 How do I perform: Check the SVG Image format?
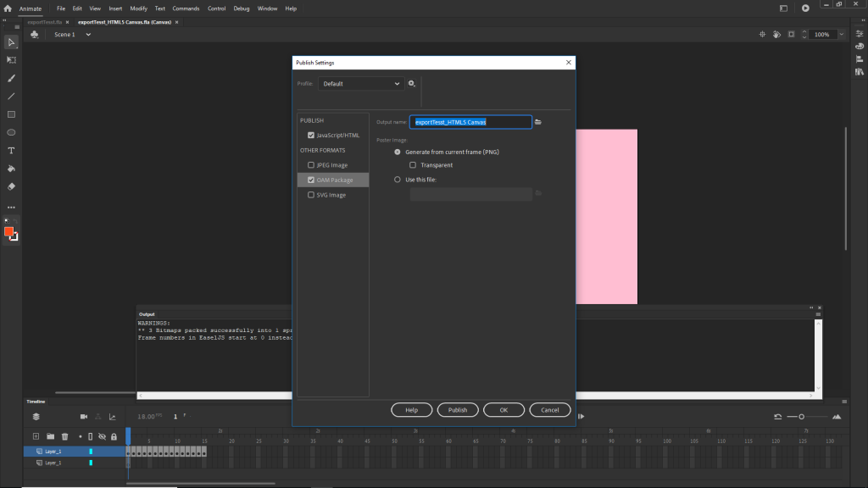pos(311,195)
